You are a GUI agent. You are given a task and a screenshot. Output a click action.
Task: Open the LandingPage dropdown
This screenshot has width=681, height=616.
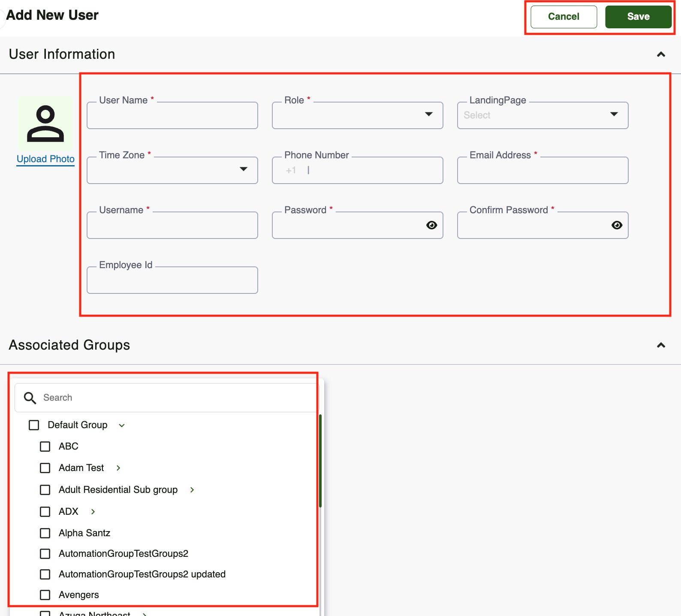pyautogui.click(x=543, y=115)
